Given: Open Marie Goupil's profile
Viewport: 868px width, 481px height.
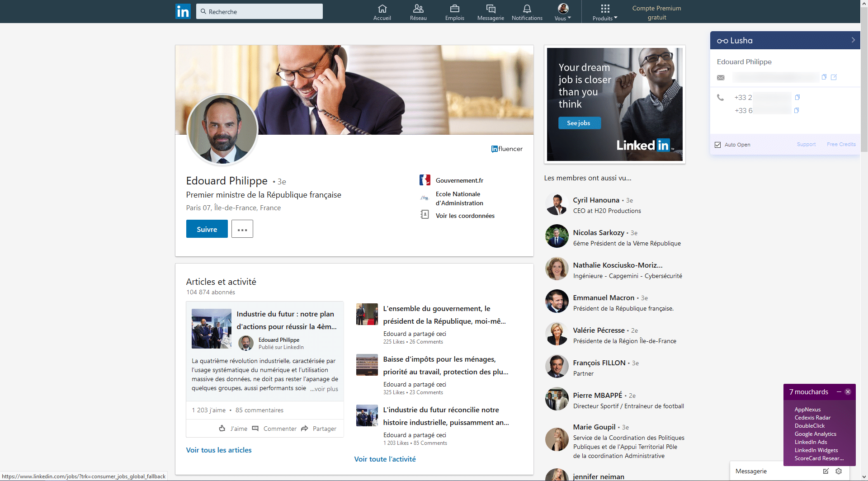Looking at the screenshot, I should (x=594, y=427).
